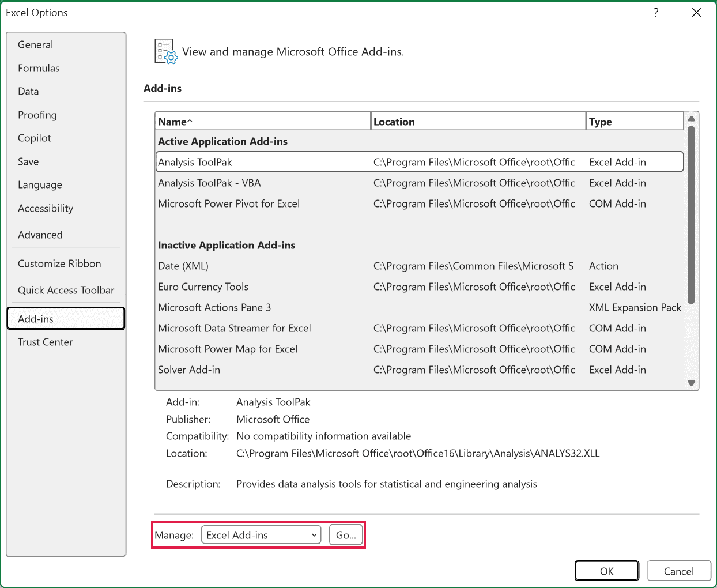Sort list by Location column header

pos(478,122)
